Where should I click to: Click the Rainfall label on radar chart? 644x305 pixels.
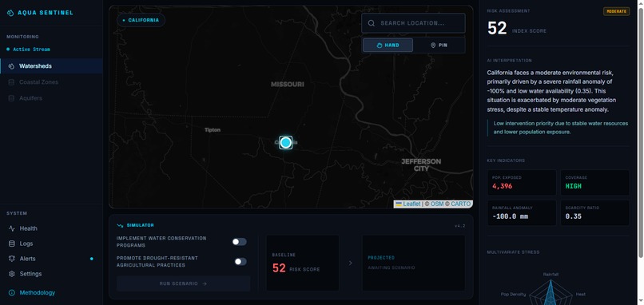(x=551, y=274)
